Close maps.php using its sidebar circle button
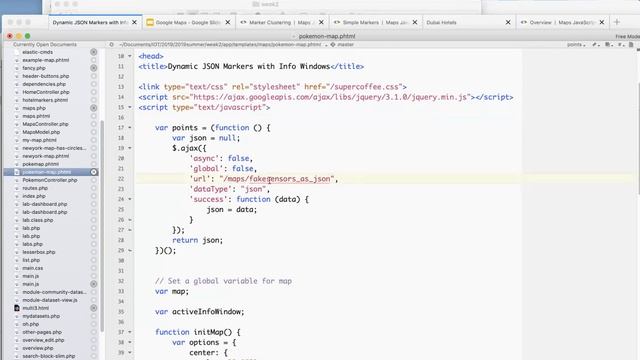 [93, 108]
